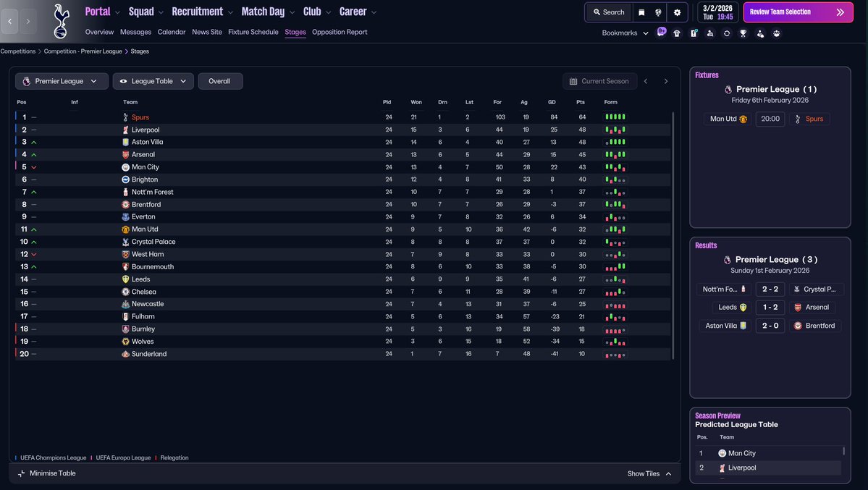Switch to the Messages tab
868x490 pixels.
click(135, 32)
